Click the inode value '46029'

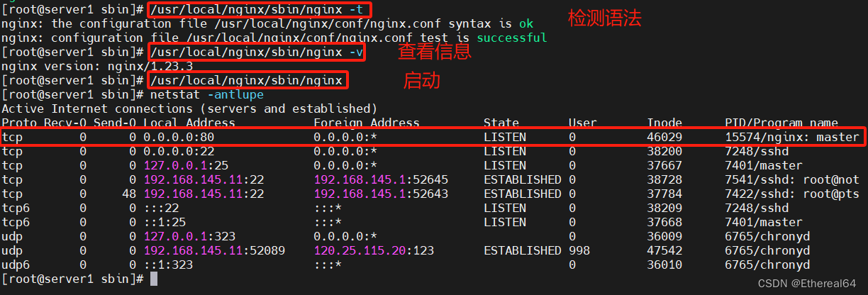664,137
